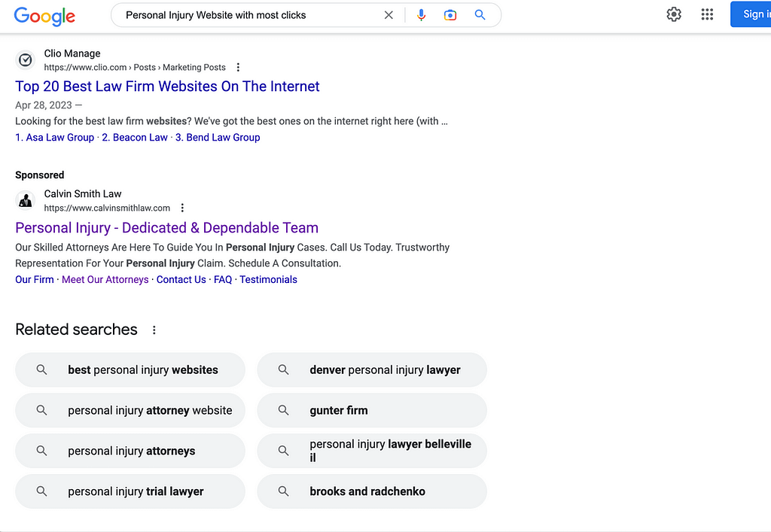
Task: Open the Our Firm sitelink
Action: [35, 279]
